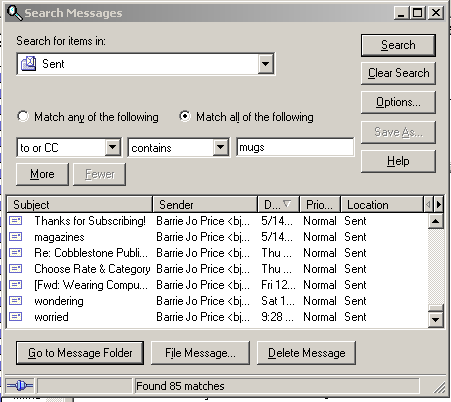Image resolution: width=451 pixels, height=402 pixels.
Task: Click the Sent folder icon in the search location box
Action: click(x=29, y=63)
